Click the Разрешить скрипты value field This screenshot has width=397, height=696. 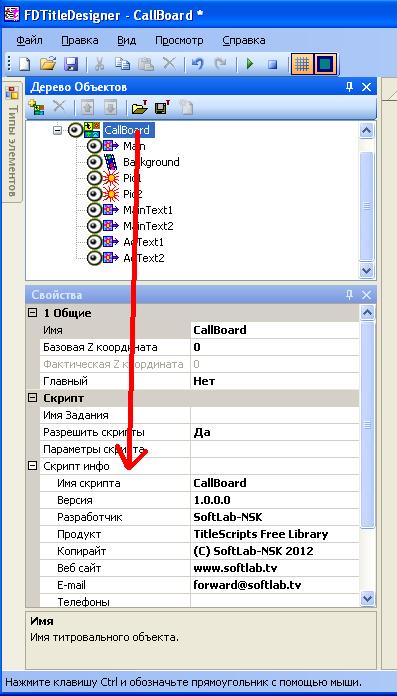(275, 432)
